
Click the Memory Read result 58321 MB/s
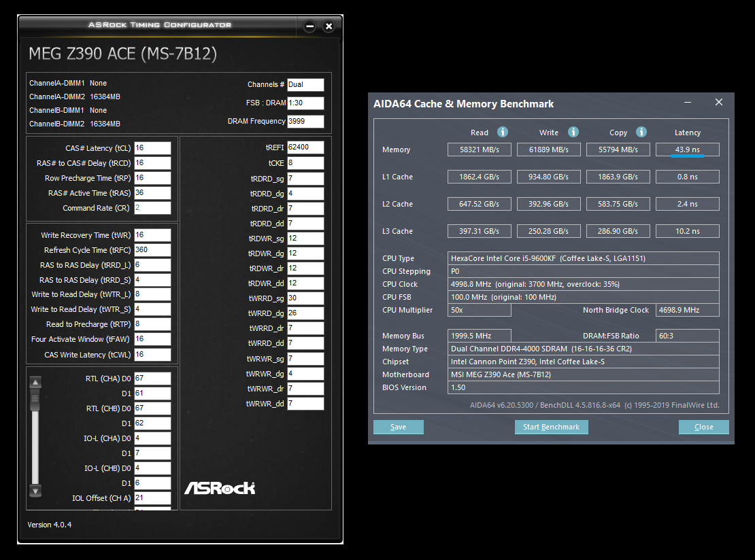point(479,150)
